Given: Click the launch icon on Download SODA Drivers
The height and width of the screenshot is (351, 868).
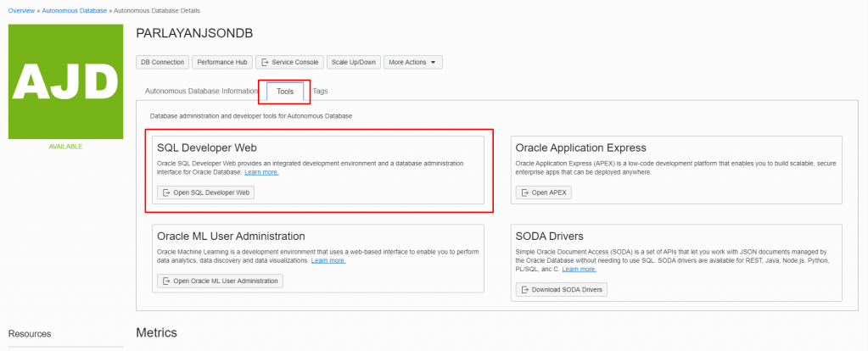Looking at the screenshot, I should [524, 290].
